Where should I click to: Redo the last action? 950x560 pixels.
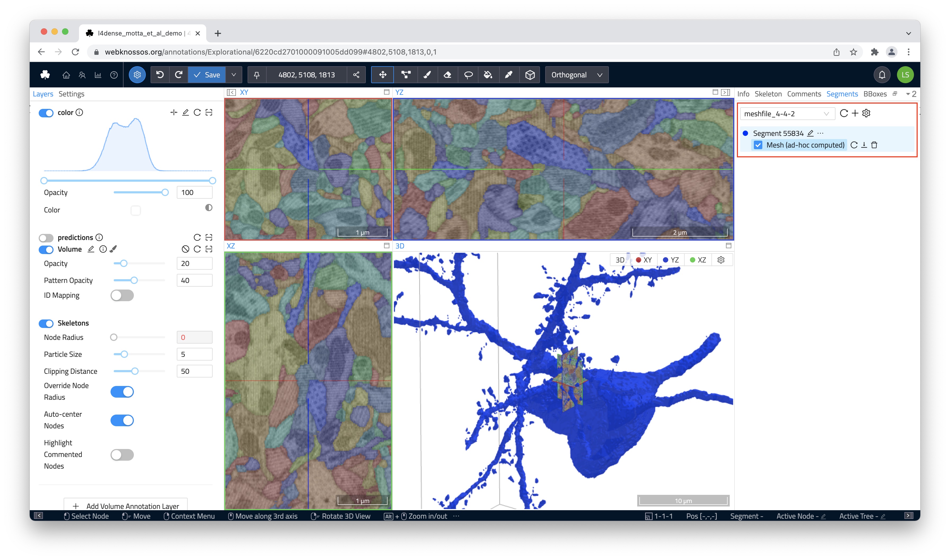pyautogui.click(x=179, y=75)
